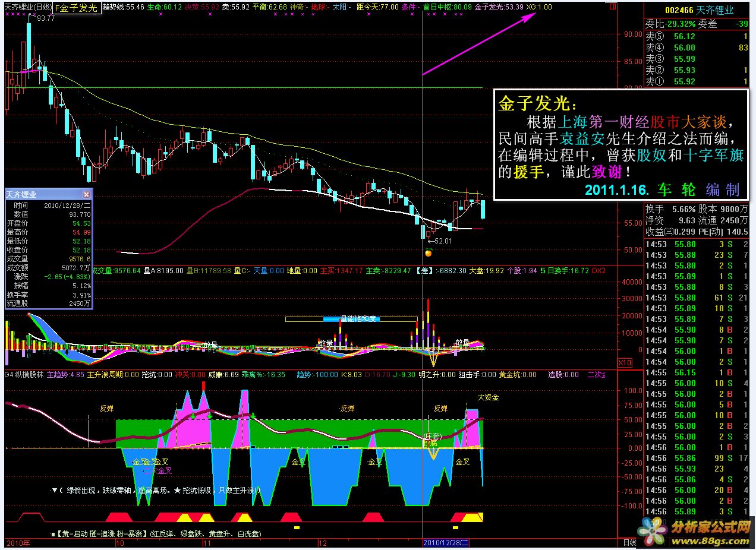Click the 收益(三)0.299 field

(671, 232)
